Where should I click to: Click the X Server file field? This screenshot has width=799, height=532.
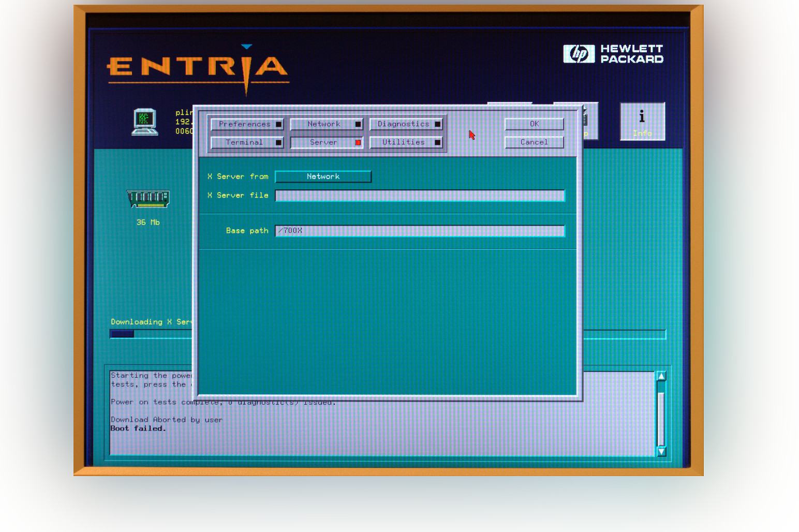[420, 196]
